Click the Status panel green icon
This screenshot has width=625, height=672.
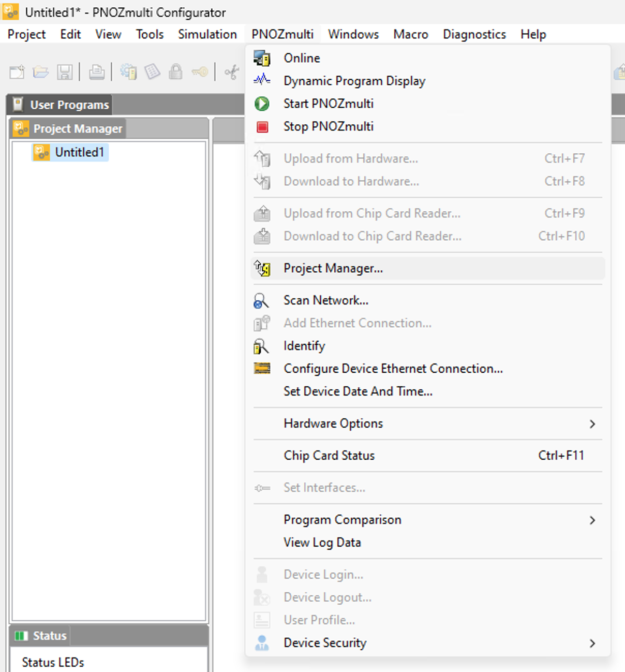pyautogui.click(x=21, y=636)
